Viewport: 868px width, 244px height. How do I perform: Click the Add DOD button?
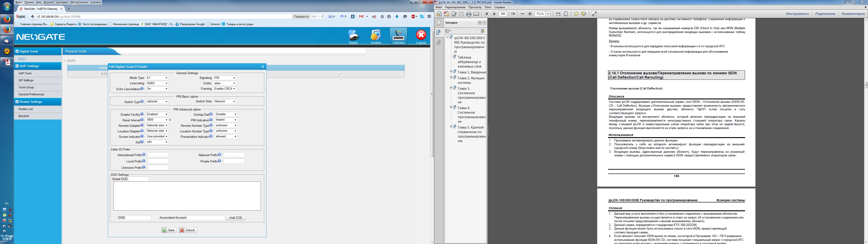[x=236, y=218]
